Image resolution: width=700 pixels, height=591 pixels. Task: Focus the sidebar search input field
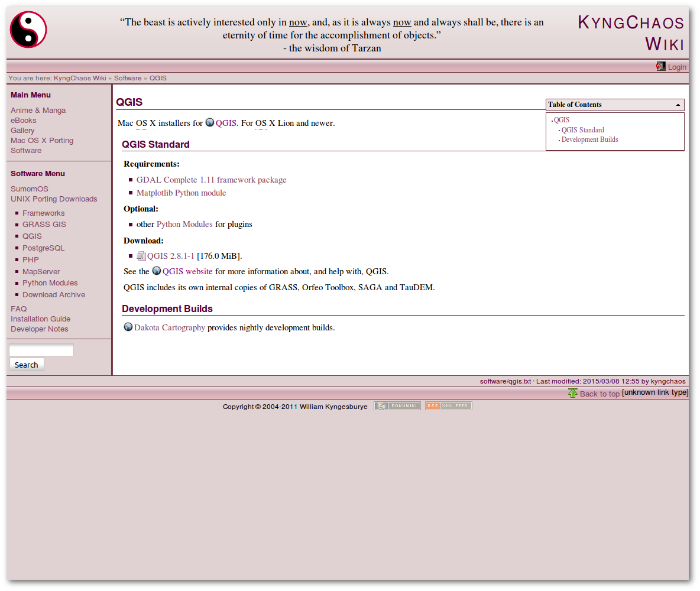coord(41,350)
